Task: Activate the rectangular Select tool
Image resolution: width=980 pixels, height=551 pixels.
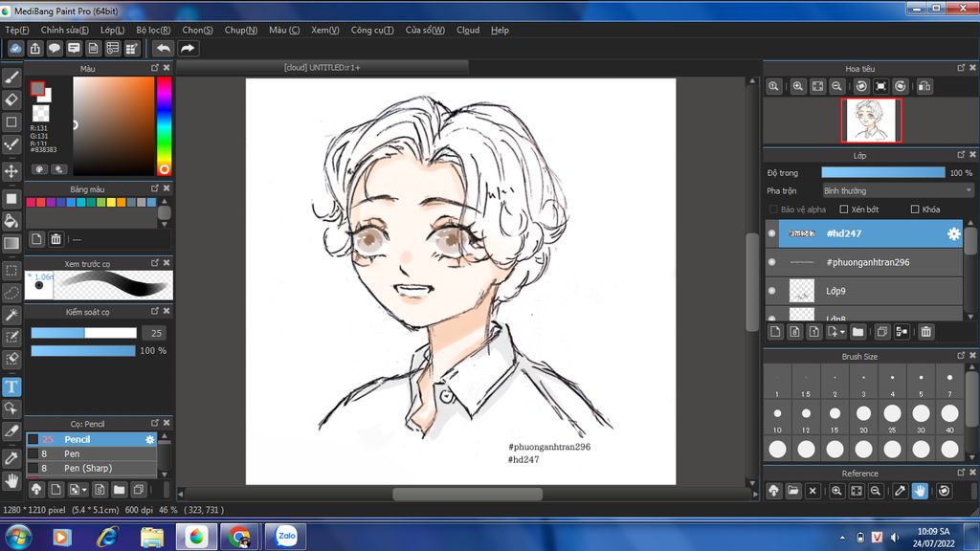Action: 11,270
